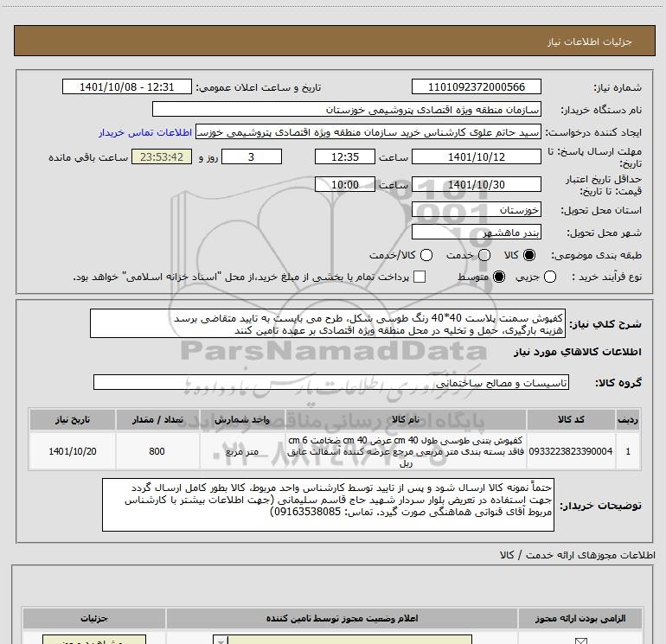This screenshot has width=666, height=644.
Task: Click the تعداد / مقدار column header
Action: [x=157, y=419]
